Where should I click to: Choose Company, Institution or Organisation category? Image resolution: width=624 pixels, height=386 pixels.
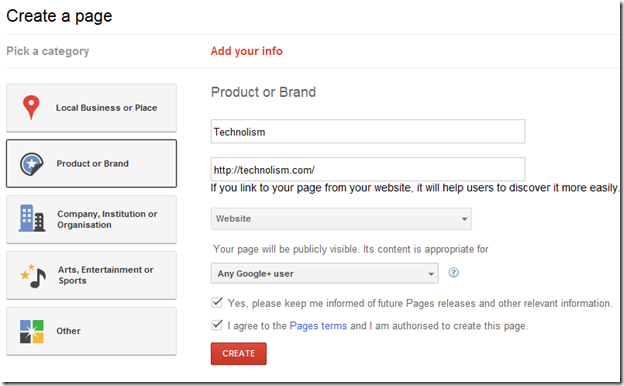click(x=92, y=219)
